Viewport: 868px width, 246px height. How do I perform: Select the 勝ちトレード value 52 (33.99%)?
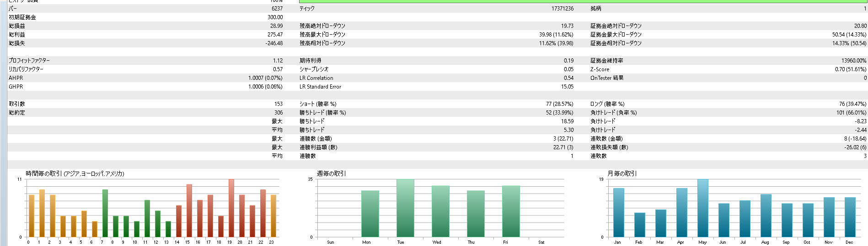pos(559,113)
